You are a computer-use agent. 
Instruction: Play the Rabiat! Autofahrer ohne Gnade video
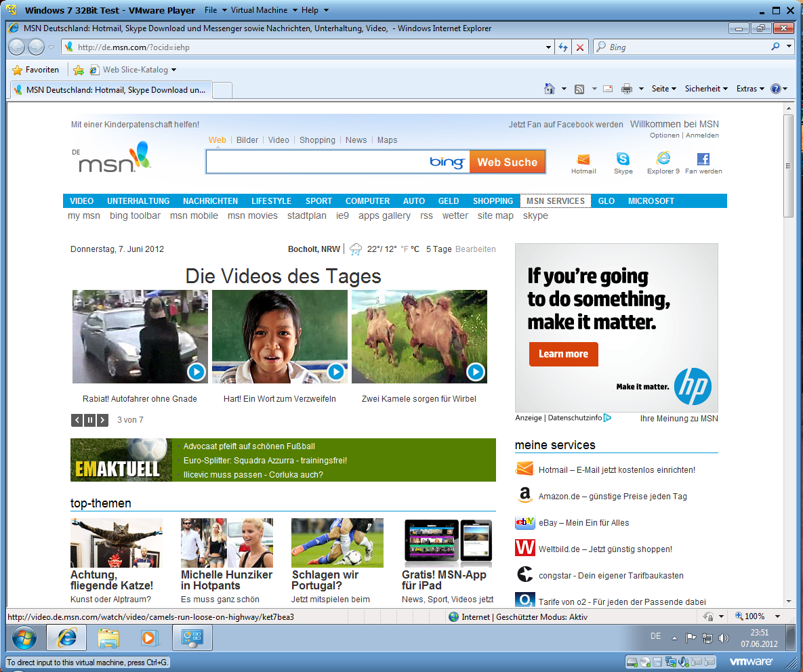click(140, 336)
